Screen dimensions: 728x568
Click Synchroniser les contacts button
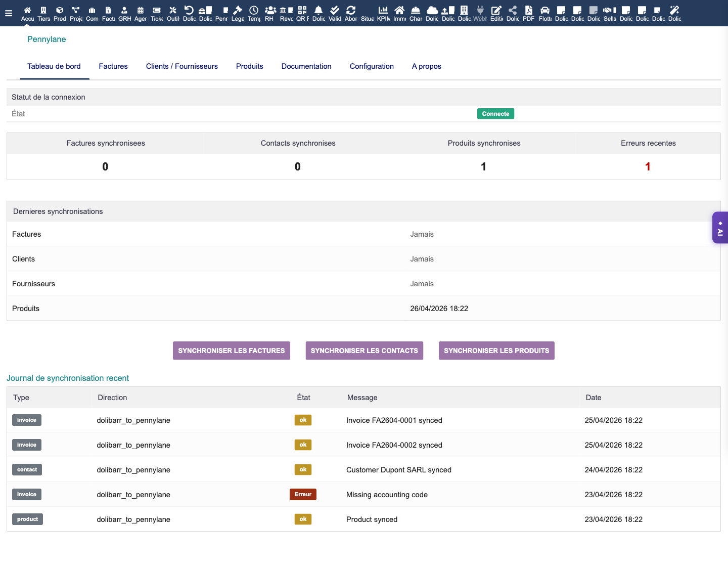(365, 351)
